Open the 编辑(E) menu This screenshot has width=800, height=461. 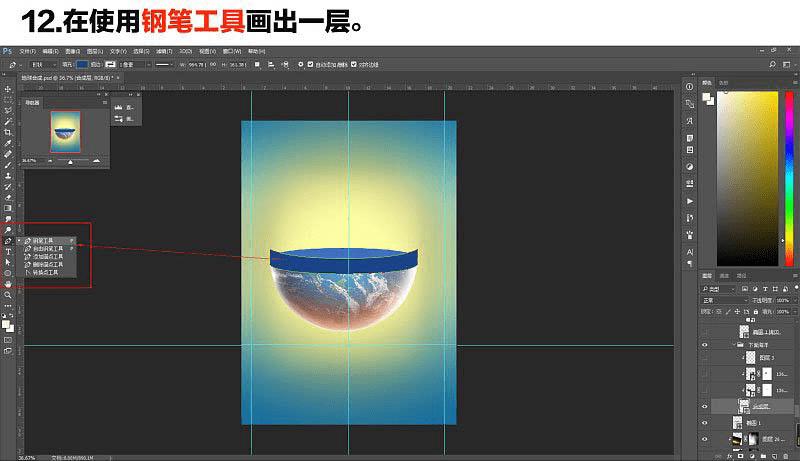pyautogui.click(x=50, y=51)
